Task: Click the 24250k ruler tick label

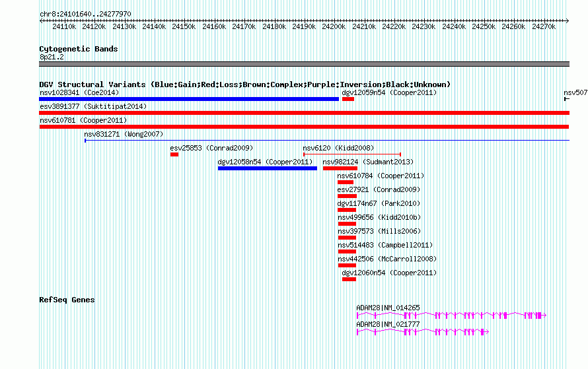Action: 484,26
